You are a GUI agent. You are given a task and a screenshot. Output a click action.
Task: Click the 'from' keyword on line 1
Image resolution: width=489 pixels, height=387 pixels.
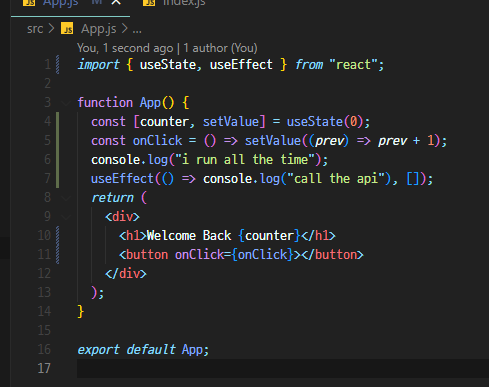click(309, 65)
